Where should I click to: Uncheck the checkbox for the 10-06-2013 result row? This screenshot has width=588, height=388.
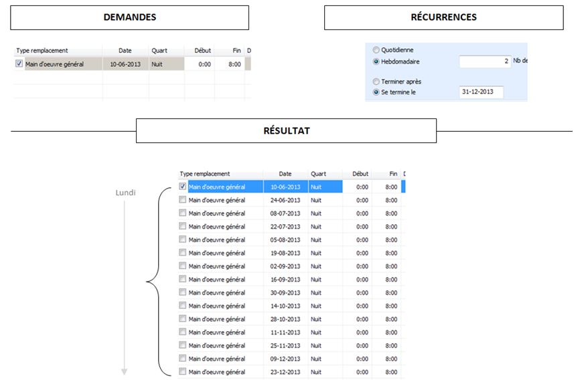coord(183,187)
